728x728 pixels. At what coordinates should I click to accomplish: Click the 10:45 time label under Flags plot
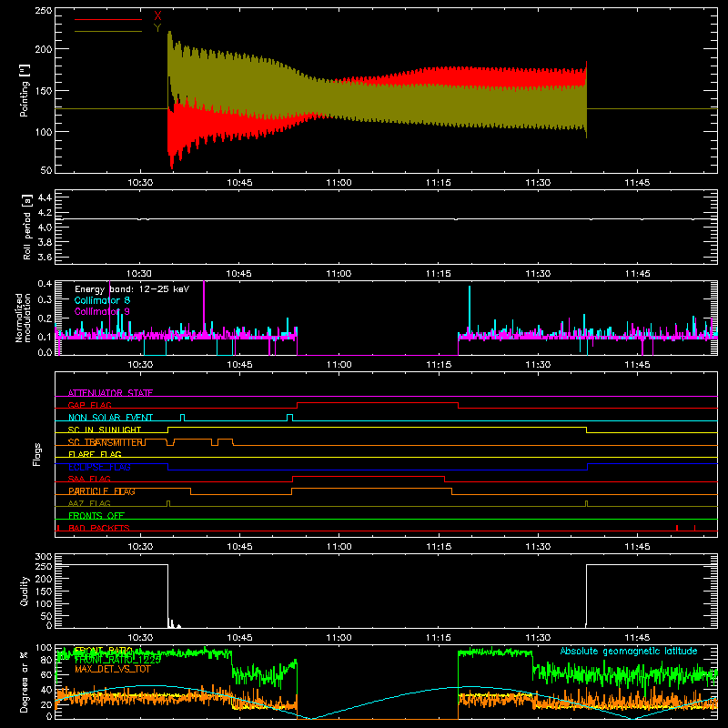(239, 547)
